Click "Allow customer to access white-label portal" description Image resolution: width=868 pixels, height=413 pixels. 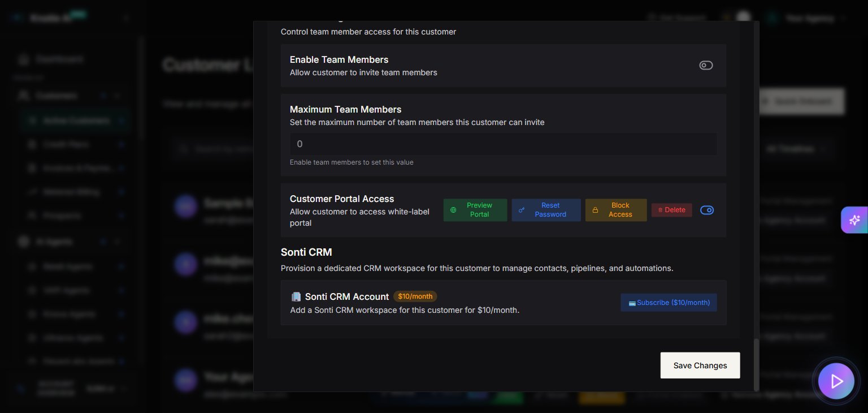[359, 217]
